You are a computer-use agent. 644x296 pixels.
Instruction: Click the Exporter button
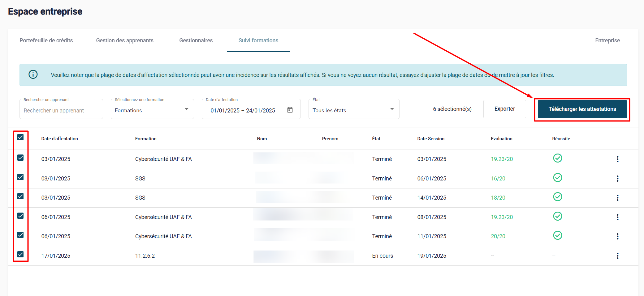coord(504,109)
